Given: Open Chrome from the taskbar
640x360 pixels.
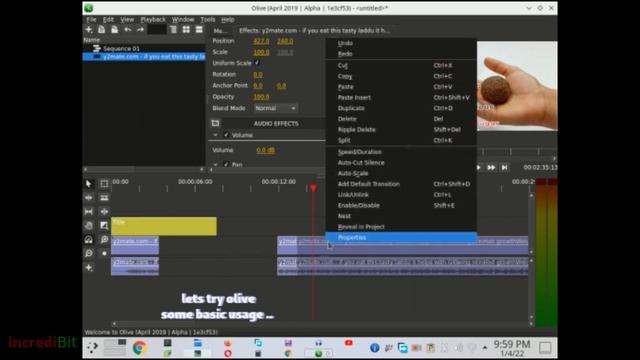Looking at the screenshot, I should click(139, 348).
